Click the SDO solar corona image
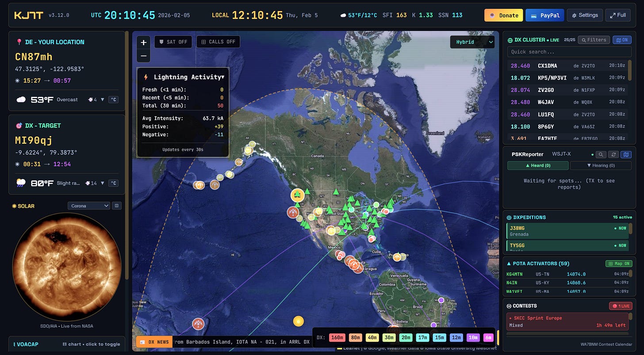644x355 pixels. 67,267
